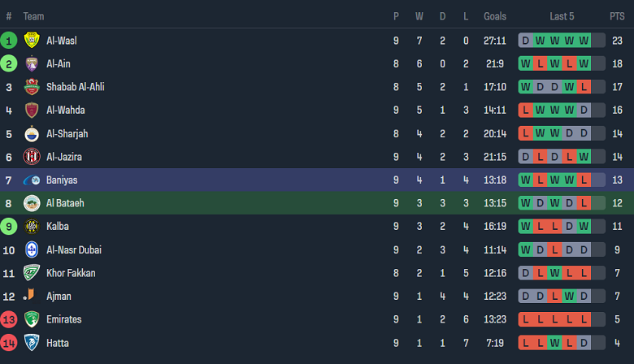The height and width of the screenshot is (364, 634).
Task: Click the Kalba club crest
Action: tap(32, 227)
